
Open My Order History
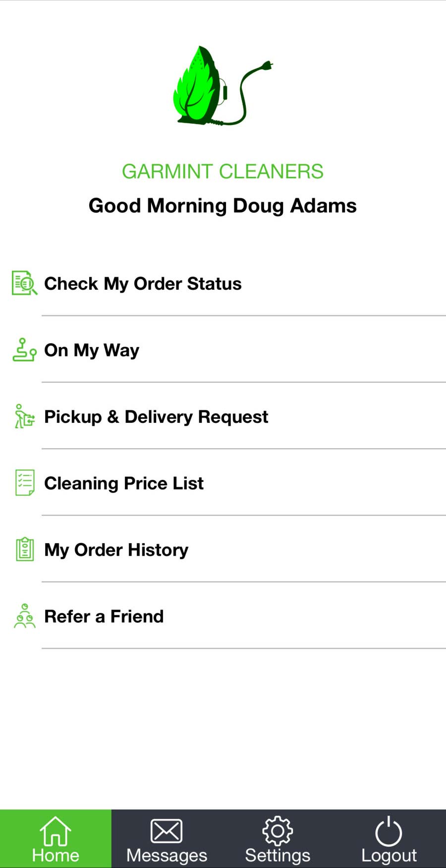coord(116,550)
